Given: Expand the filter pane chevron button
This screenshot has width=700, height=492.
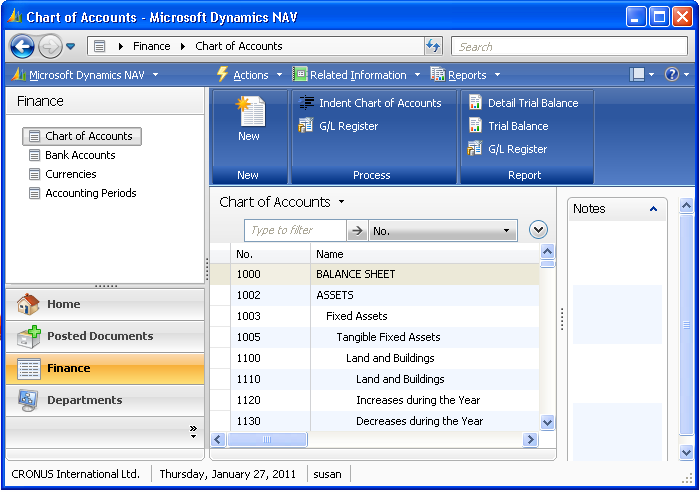Looking at the screenshot, I should click(538, 230).
